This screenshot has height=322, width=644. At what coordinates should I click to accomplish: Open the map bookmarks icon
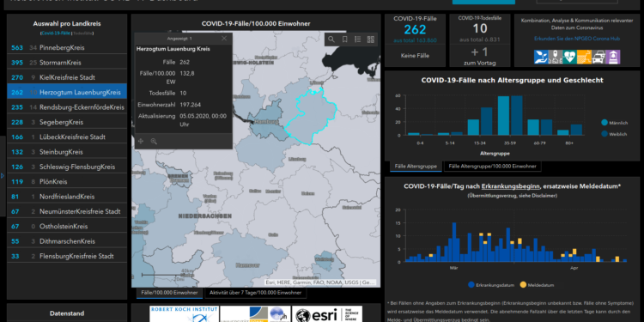344,39
